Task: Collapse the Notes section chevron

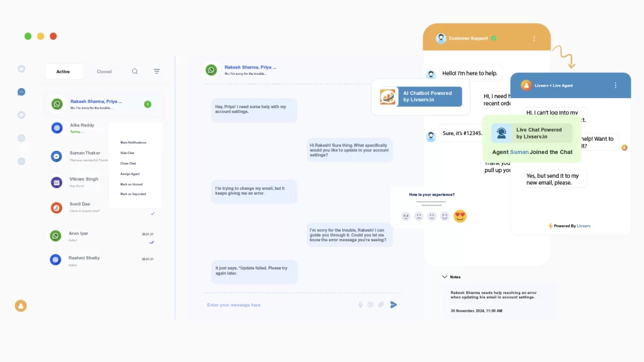Action: point(445,277)
